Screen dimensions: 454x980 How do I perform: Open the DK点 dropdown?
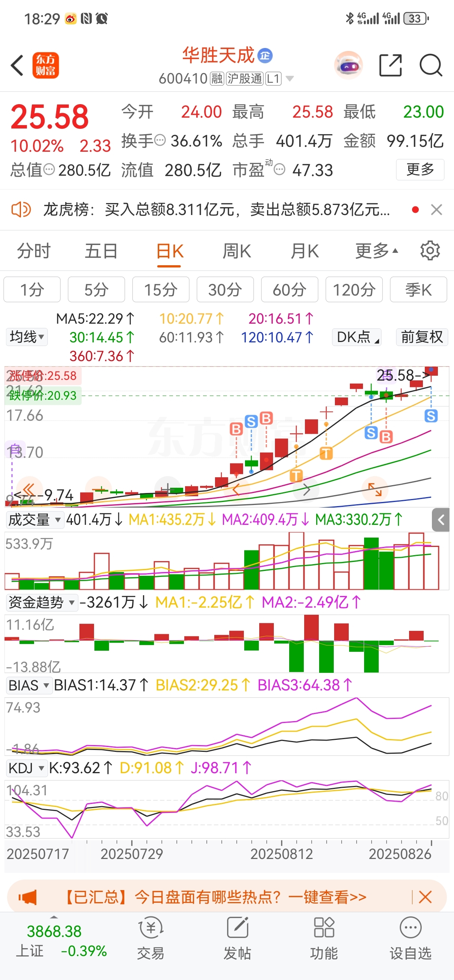point(357,337)
